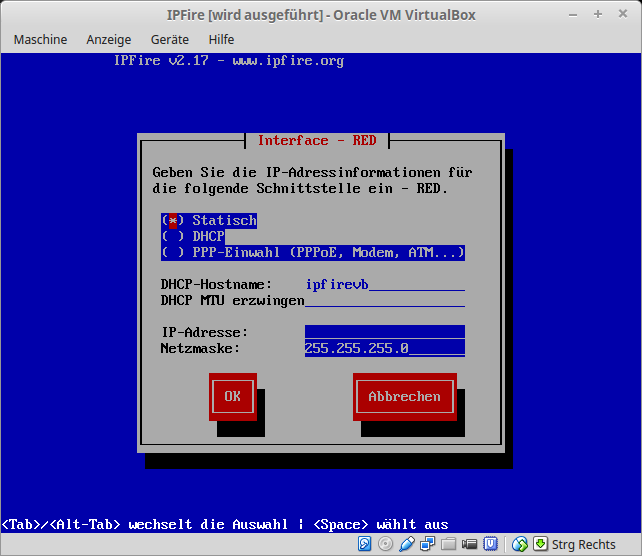
Task: Confirm with the OK button
Action: tap(233, 396)
